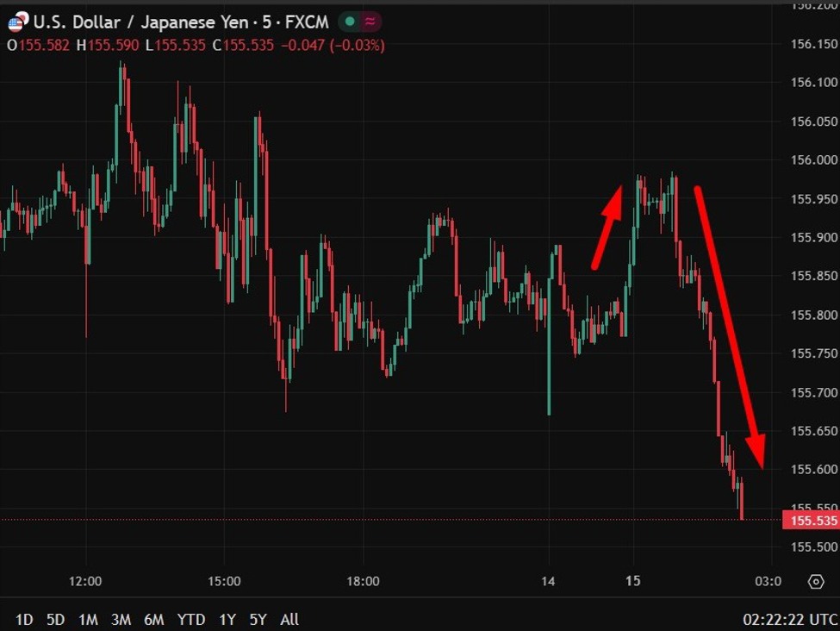Select the YTD range
Viewport: 840px width, 631px height.
click(x=191, y=619)
